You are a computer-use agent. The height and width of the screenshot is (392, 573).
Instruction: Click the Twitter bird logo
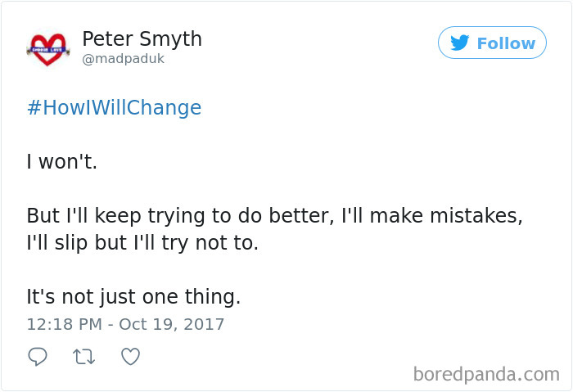(x=459, y=43)
